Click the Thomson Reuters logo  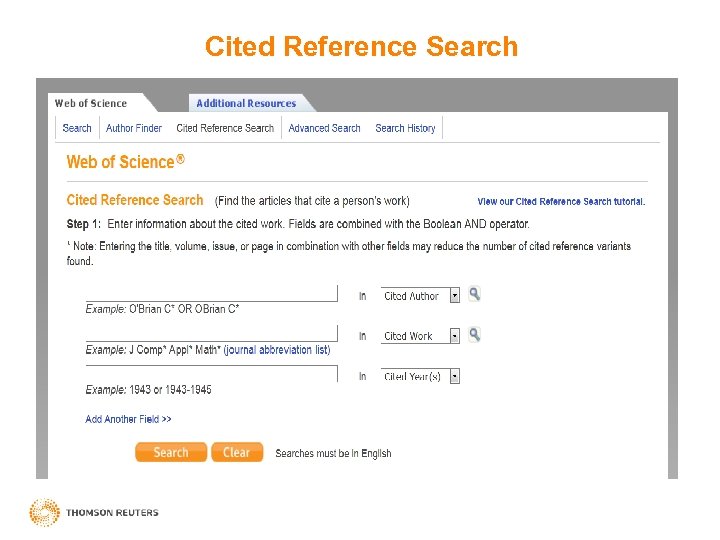coord(94,512)
